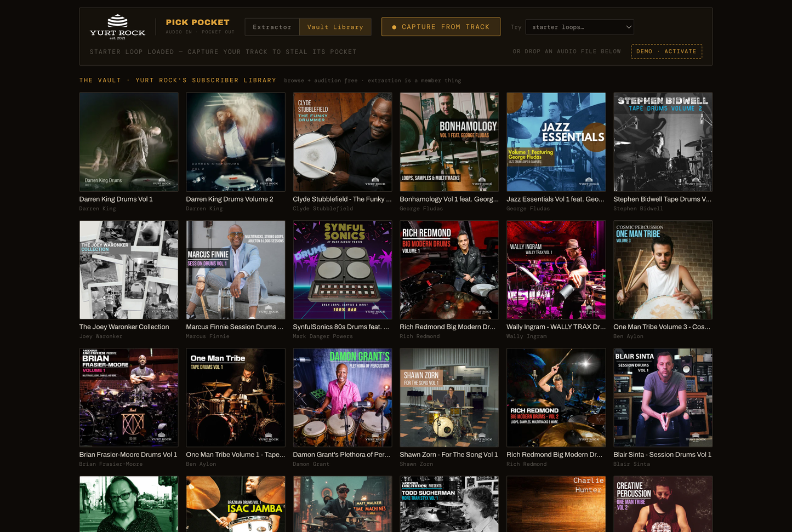Click artist name "Damon Grant"

[x=311, y=464]
